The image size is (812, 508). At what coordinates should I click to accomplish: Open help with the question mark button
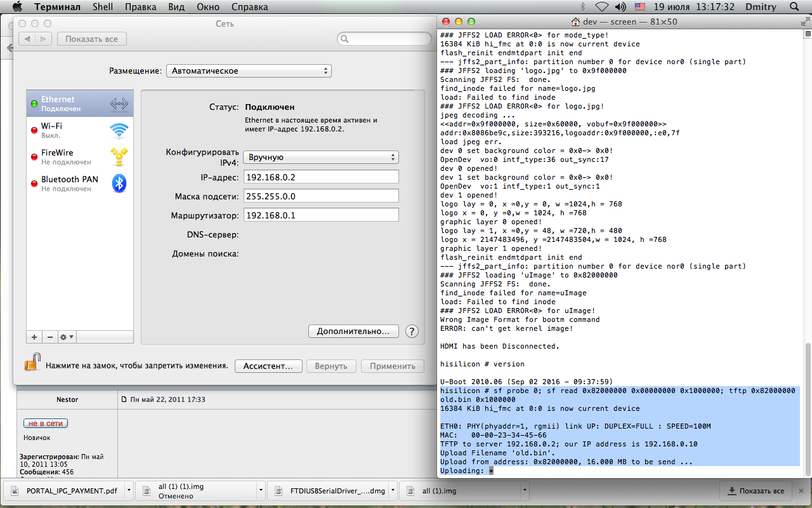click(412, 331)
